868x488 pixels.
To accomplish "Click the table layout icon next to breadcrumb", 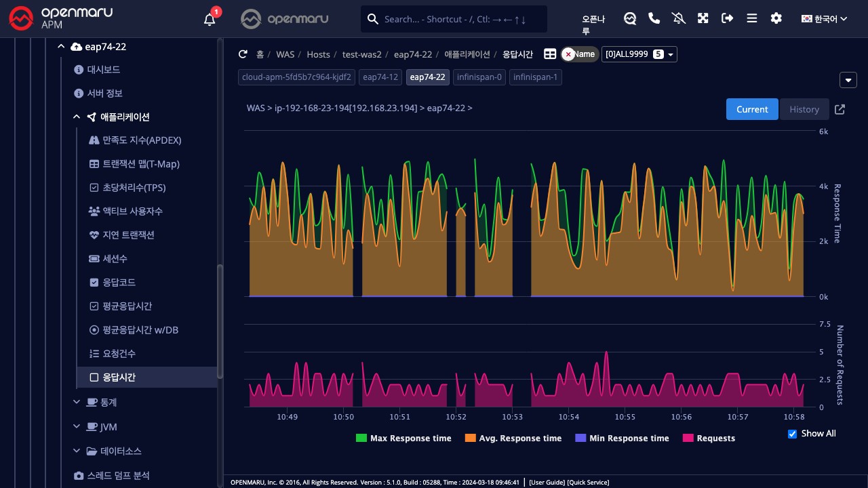I will coord(550,54).
